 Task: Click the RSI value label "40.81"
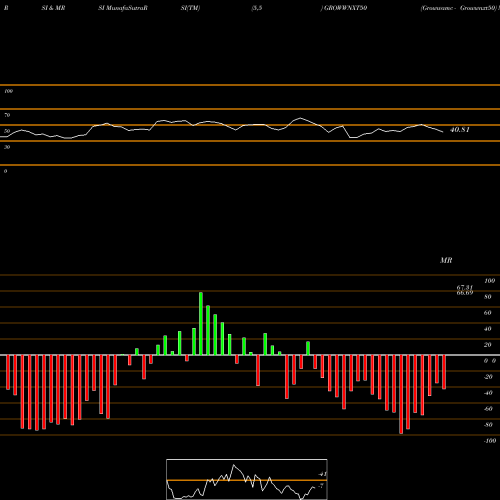coord(460,130)
